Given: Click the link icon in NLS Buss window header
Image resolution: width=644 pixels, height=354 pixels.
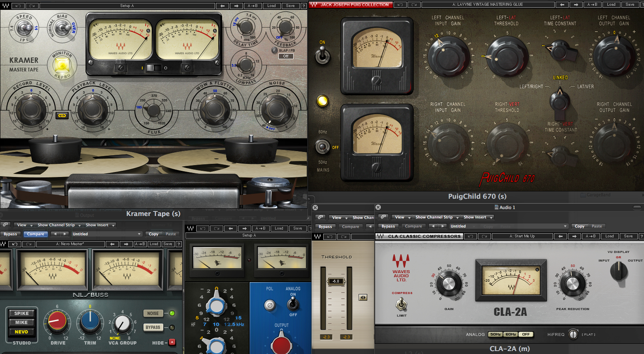Looking at the screenshot, I should (x=5, y=225).
